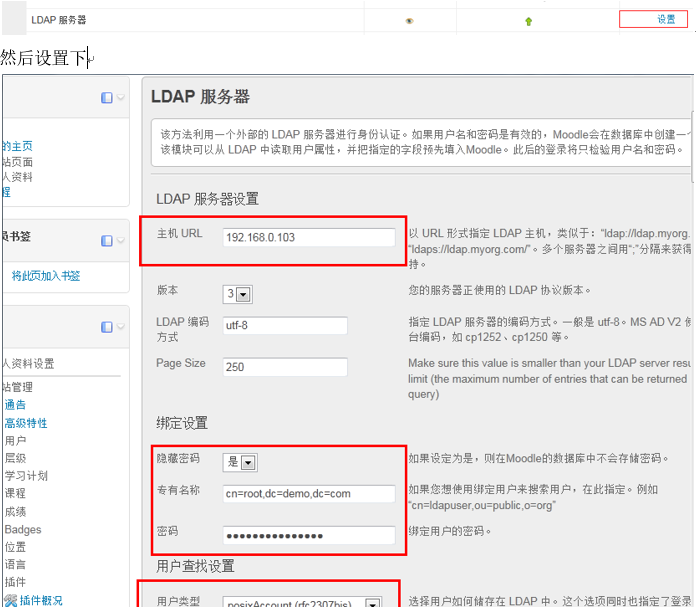The image size is (696, 607).
Task: Expand 层级 in settings tree
Action: coord(15,458)
